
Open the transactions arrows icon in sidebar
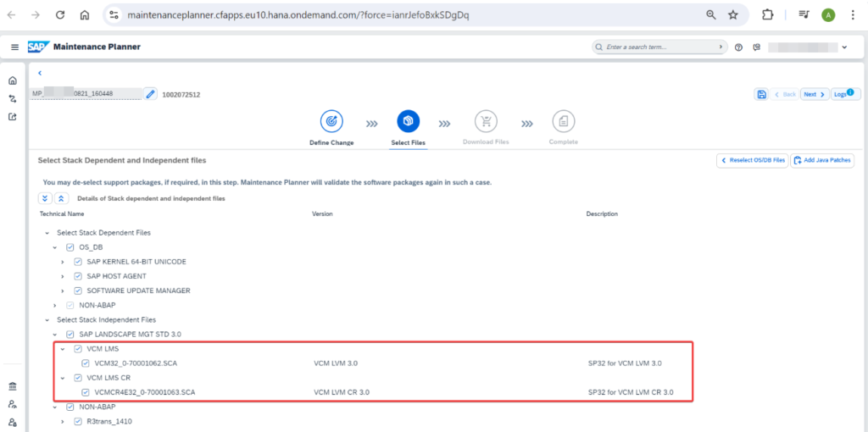tap(13, 99)
